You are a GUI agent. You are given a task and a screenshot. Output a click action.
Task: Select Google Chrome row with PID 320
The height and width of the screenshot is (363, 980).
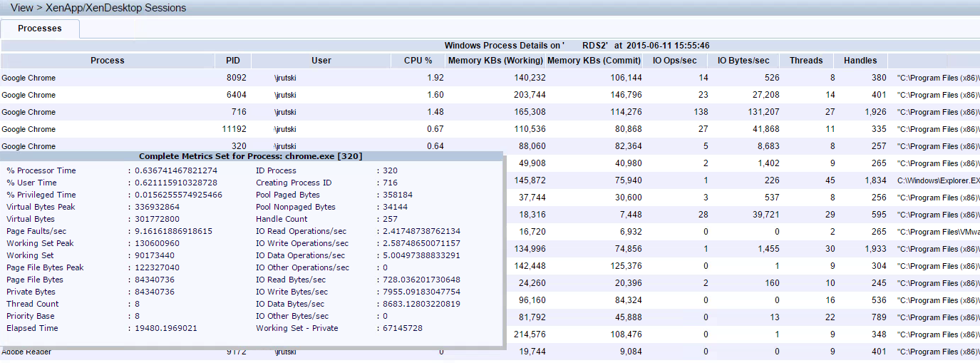click(x=490, y=145)
